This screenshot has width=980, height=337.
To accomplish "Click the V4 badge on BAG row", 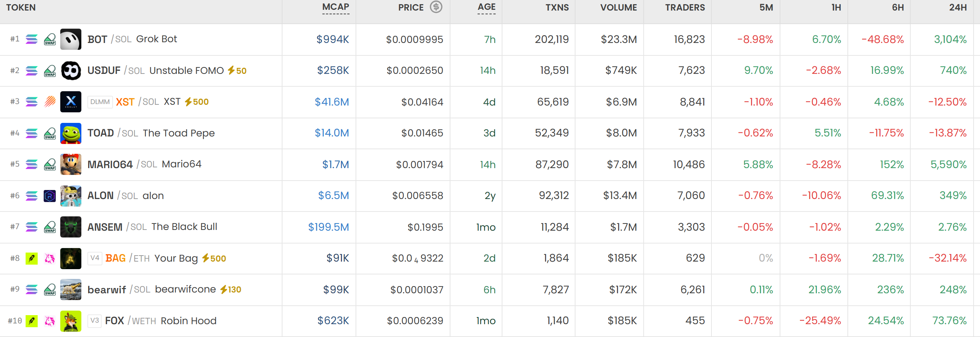I will [95, 258].
